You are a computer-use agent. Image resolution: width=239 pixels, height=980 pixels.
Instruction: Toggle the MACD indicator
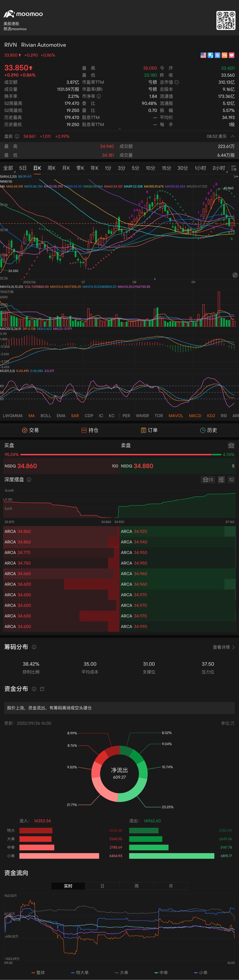point(195,415)
